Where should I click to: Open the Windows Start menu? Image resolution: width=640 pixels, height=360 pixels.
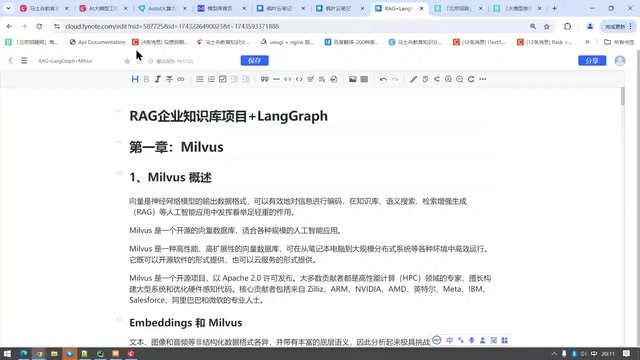point(7,353)
